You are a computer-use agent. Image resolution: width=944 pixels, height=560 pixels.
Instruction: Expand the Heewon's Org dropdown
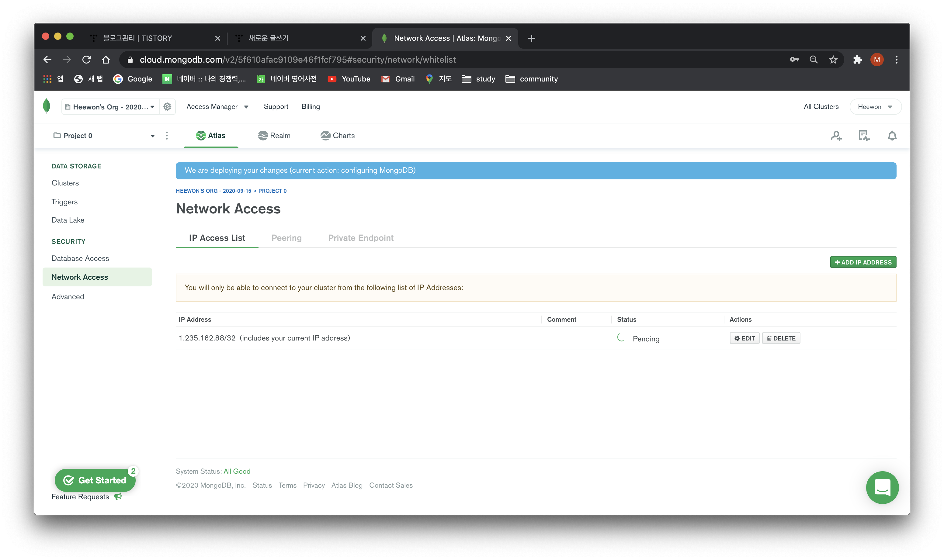(110, 107)
